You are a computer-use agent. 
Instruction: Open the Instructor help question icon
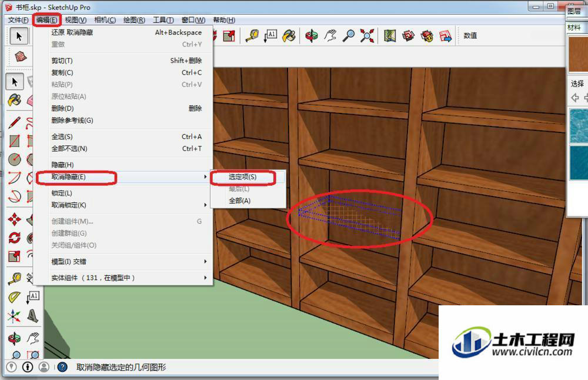point(63,367)
